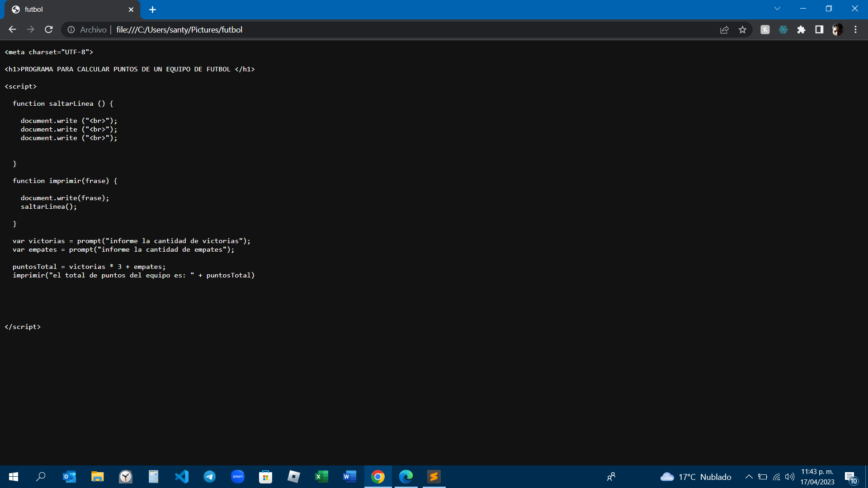Open battery status in system tray
The image size is (868, 488).
[763, 477]
